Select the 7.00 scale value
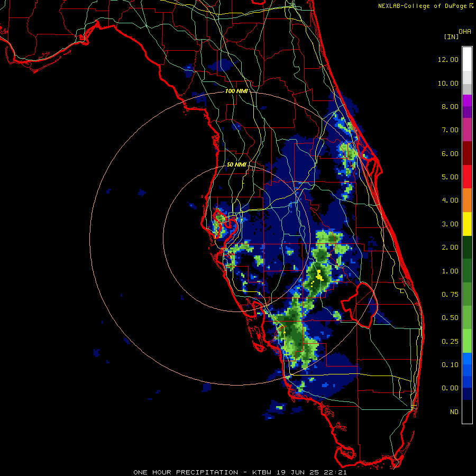This screenshot has width=476, height=476. [450, 130]
